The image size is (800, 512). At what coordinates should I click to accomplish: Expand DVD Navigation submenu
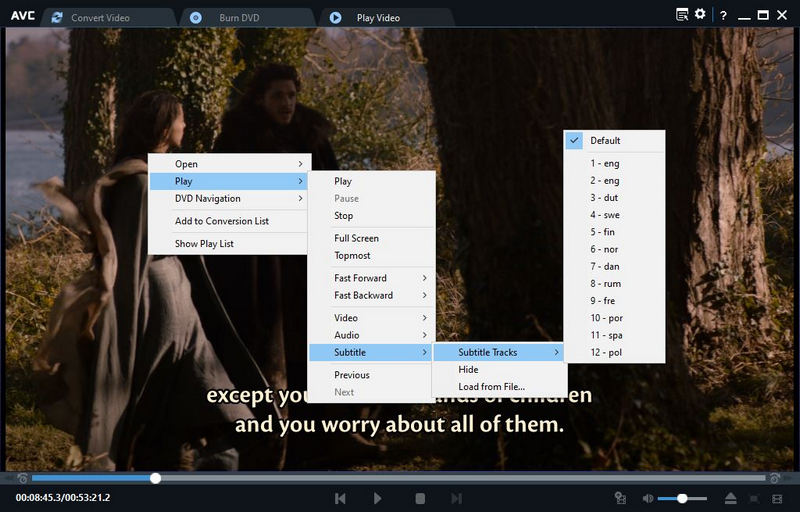pyautogui.click(x=230, y=198)
